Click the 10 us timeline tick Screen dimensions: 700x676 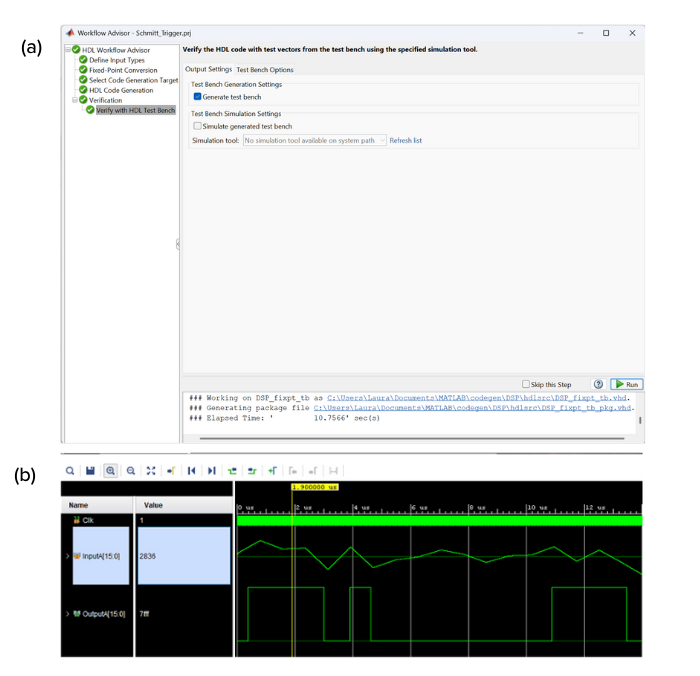[x=537, y=508]
